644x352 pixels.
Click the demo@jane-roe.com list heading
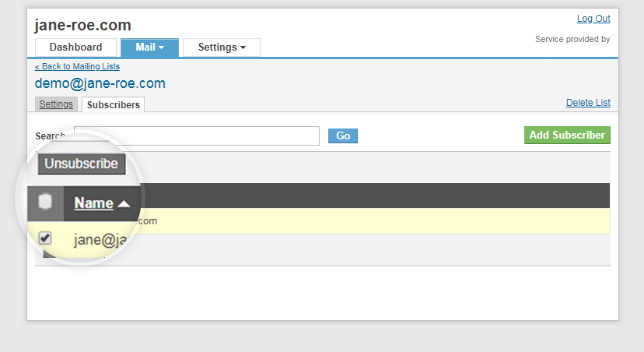point(100,83)
